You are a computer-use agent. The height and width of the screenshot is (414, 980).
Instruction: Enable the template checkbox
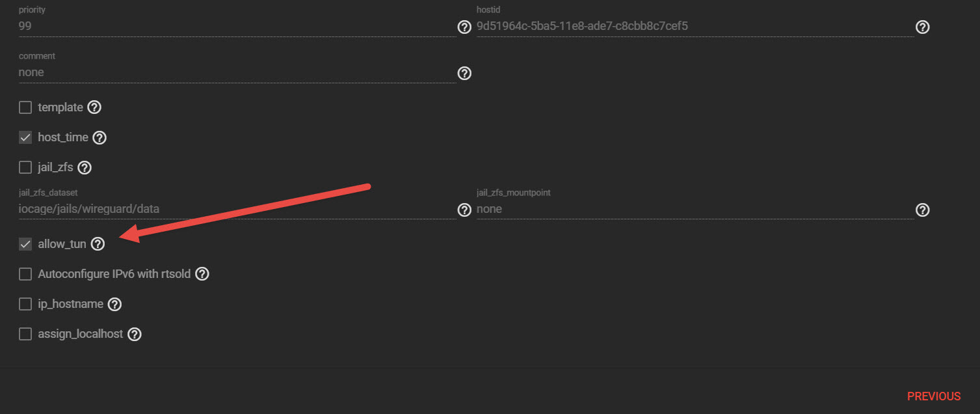click(x=25, y=107)
